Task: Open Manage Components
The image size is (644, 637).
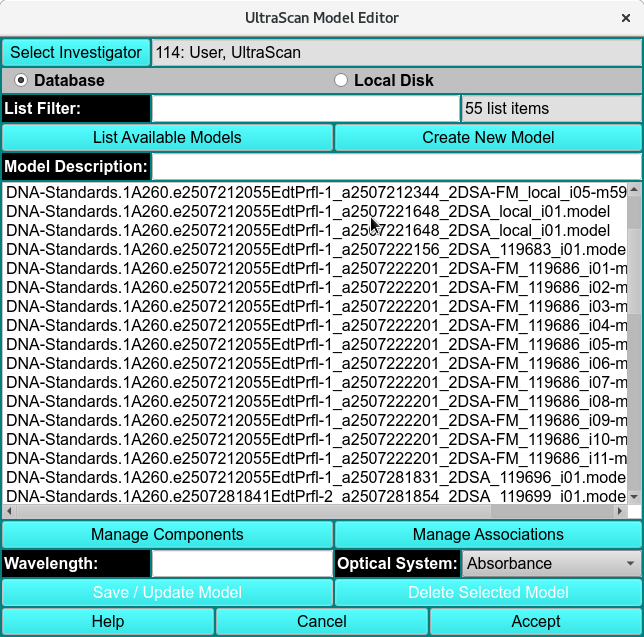Action: [x=167, y=534]
